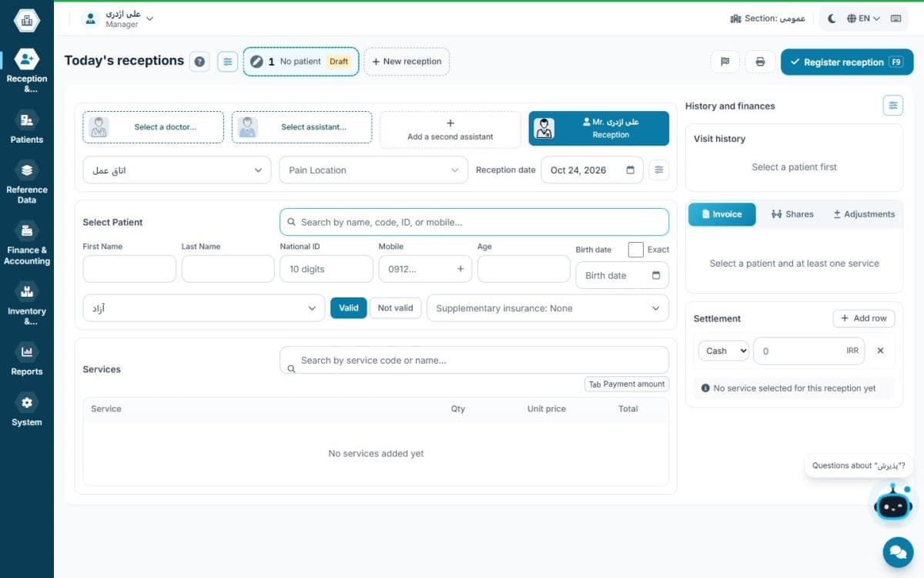Open the EN language dropdown

click(863, 18)
